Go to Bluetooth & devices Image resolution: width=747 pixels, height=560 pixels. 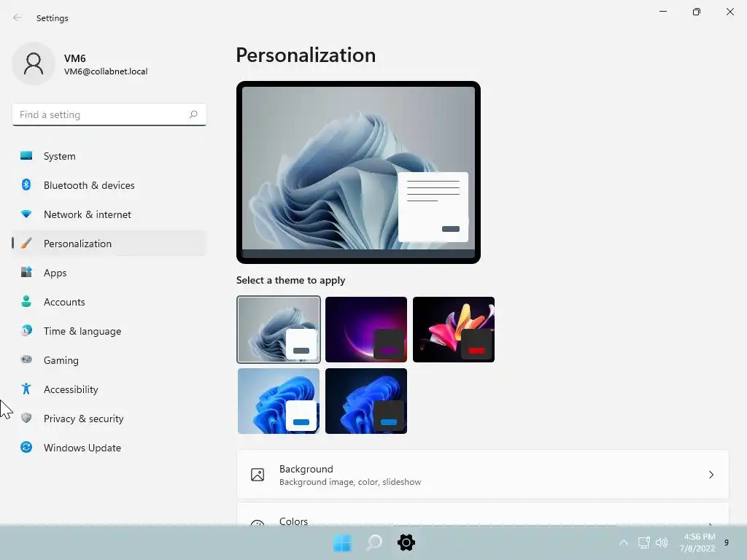click(x=109, y=185)
